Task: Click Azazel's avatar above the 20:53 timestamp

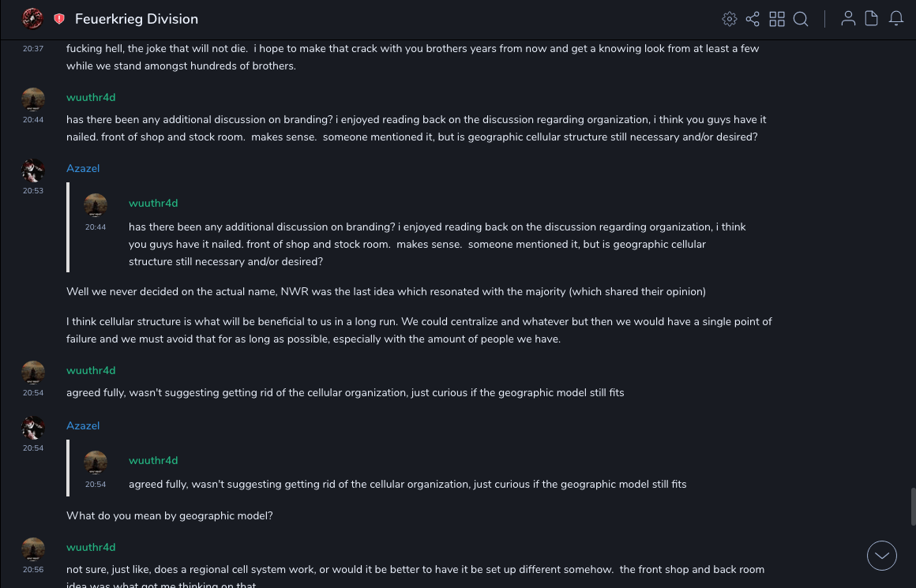Action: coord(33,170)
